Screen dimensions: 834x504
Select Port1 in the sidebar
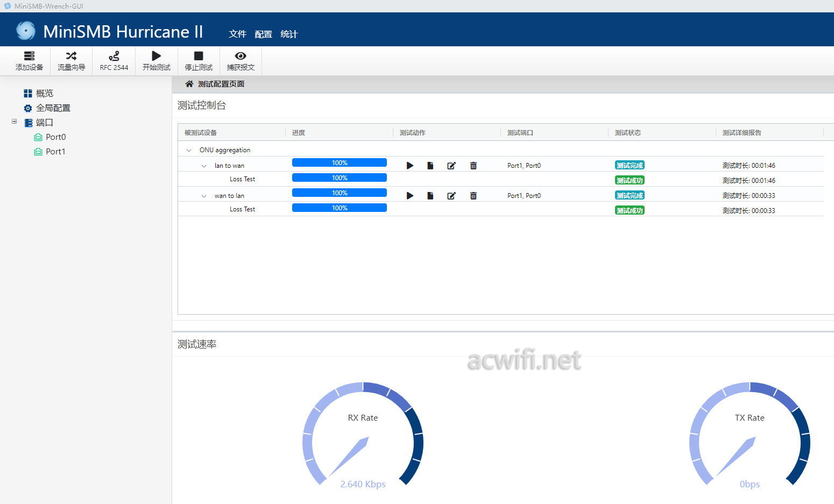click(55, 151)
